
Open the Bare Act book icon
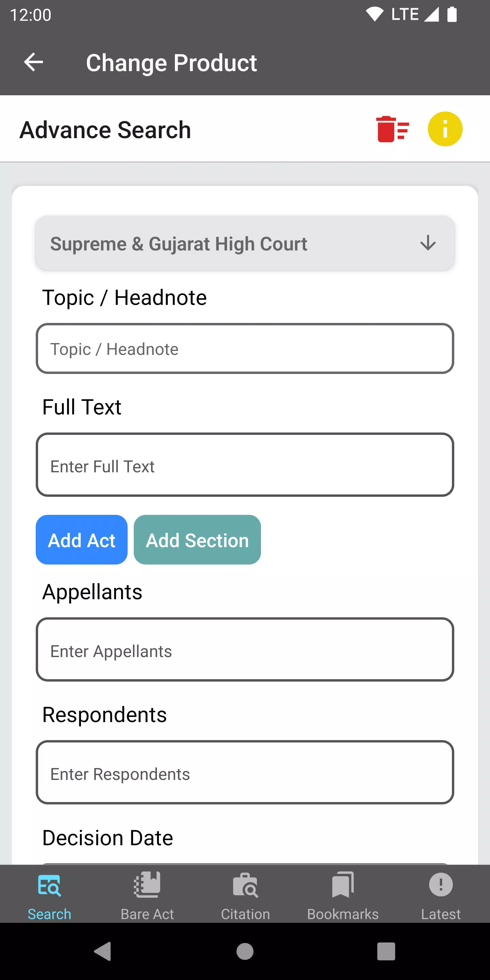pos(147,884)
